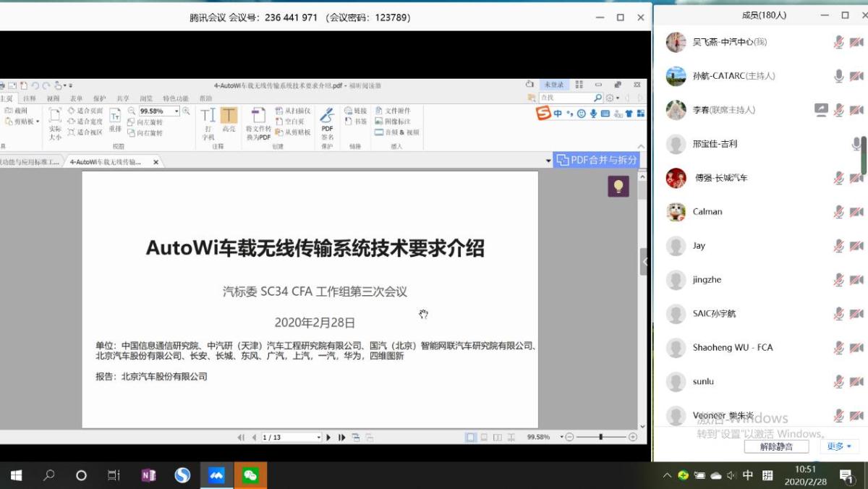Screen dimensions: 868x489
Task: Activate the Highlight (高亮) tool
Action: click(x=229, y=116)
